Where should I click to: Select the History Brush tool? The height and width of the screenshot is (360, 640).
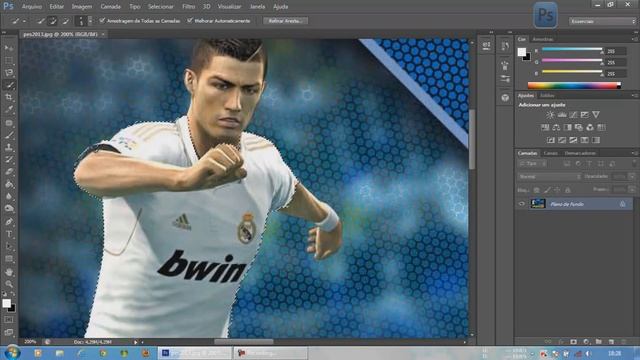9,159
